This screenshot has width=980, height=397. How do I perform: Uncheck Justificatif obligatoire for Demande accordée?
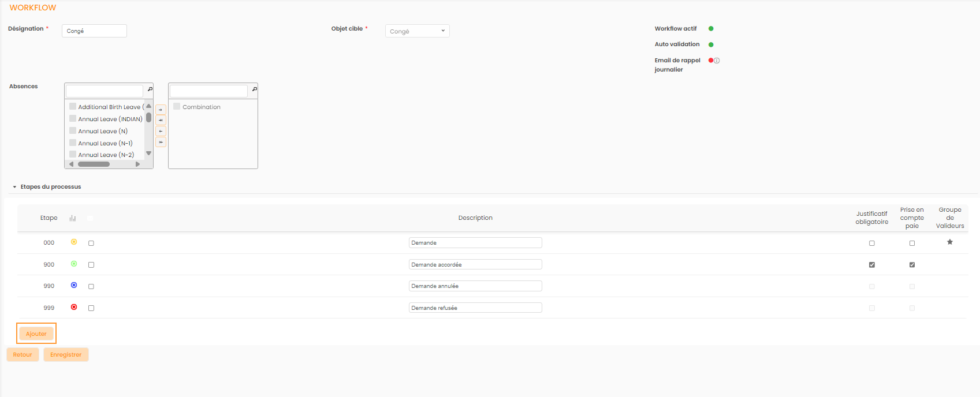871,265
